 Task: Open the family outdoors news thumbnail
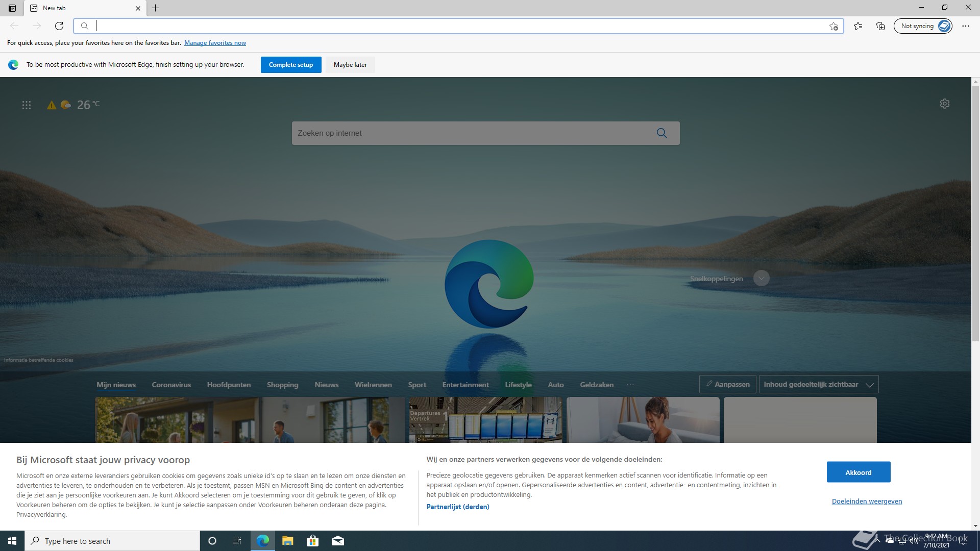click(250, 420)
